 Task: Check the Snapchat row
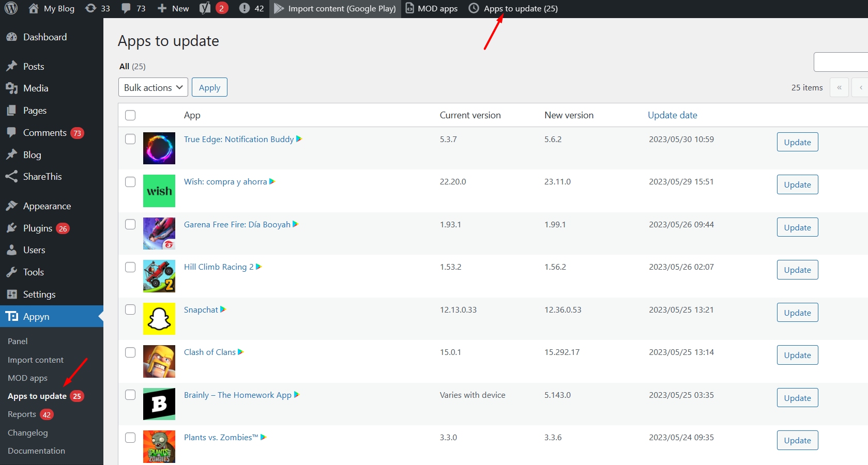point(130,309)
